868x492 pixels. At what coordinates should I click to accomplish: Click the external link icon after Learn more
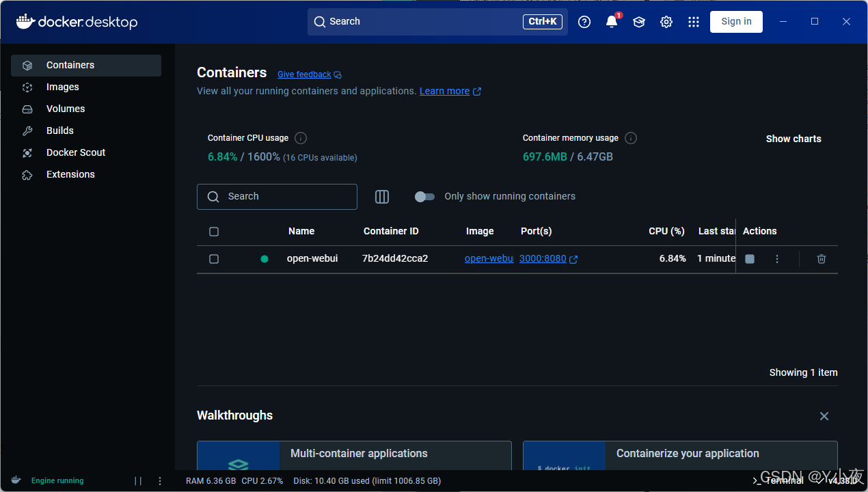pos(477,92)
